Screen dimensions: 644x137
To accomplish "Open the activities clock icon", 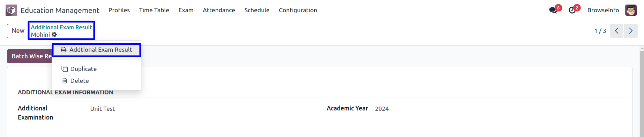I will tap(572, 10).
